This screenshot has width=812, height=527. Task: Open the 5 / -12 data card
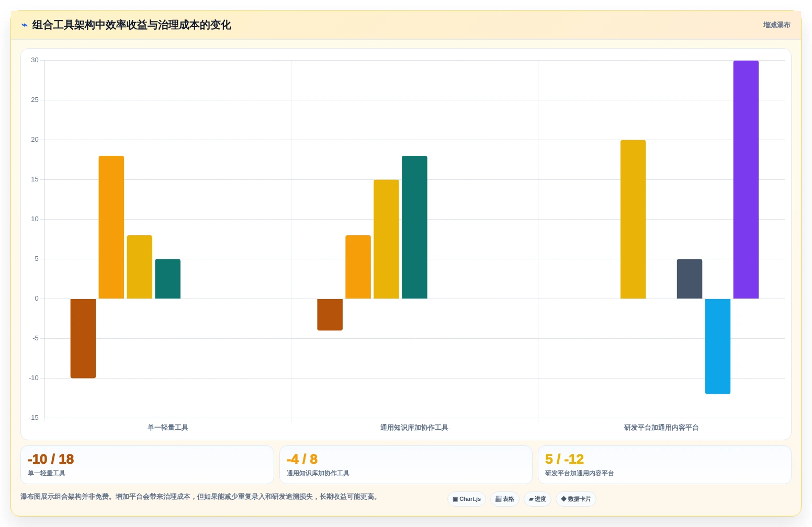coord(664,465)
